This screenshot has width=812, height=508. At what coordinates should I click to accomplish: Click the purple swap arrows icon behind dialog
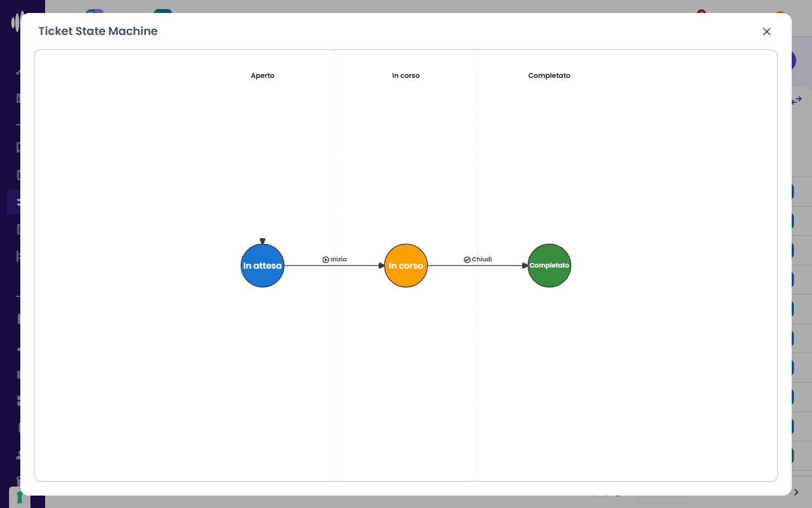(796, 100)
